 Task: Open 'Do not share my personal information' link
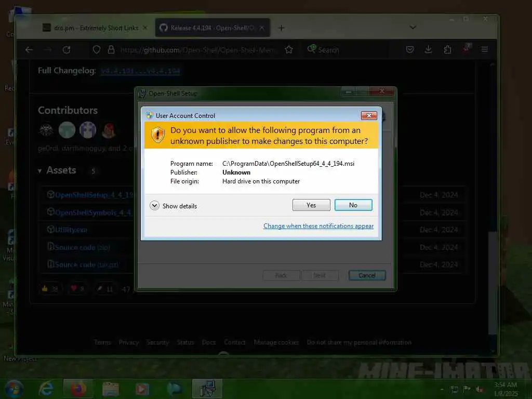point(359,342)
